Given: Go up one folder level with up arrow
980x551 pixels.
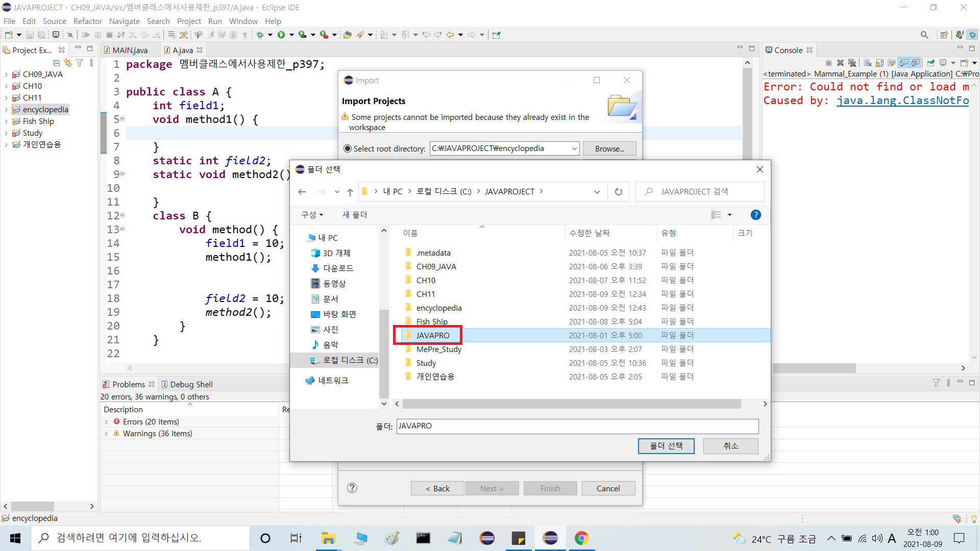Looking at the screenshot, I should (350, 192).
